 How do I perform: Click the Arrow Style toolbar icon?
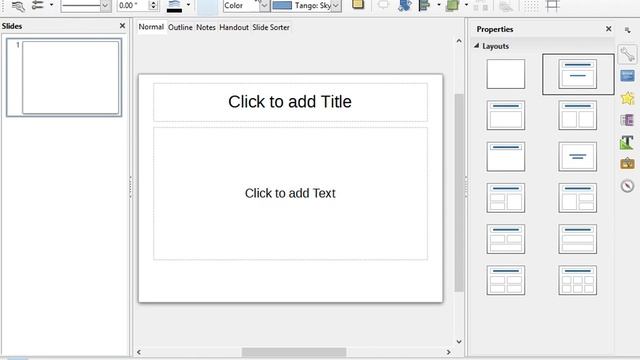point(38,6)
